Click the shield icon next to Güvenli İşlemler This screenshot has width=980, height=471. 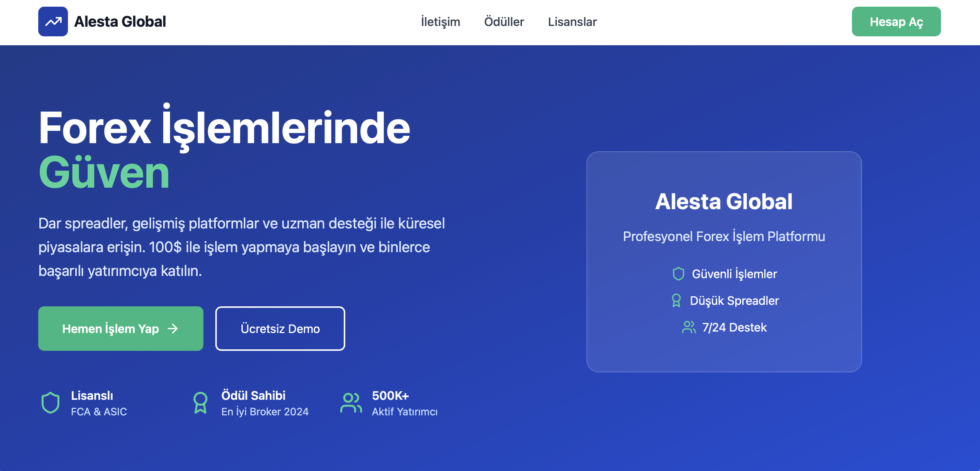678,274
